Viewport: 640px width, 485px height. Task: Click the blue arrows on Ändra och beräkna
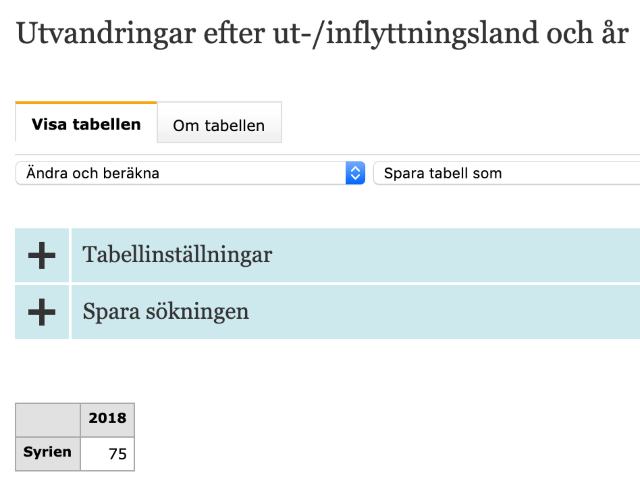pyautogui.click(x=355, y=173)
